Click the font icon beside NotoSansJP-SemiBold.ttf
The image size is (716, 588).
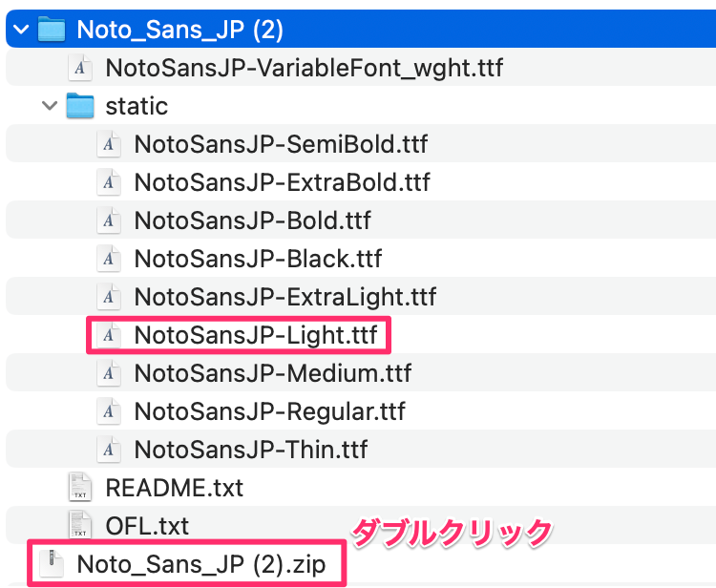[x=109, y=144]
